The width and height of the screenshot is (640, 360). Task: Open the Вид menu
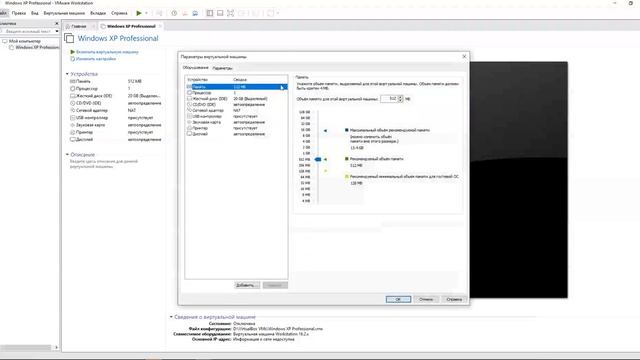click(35, 13)
